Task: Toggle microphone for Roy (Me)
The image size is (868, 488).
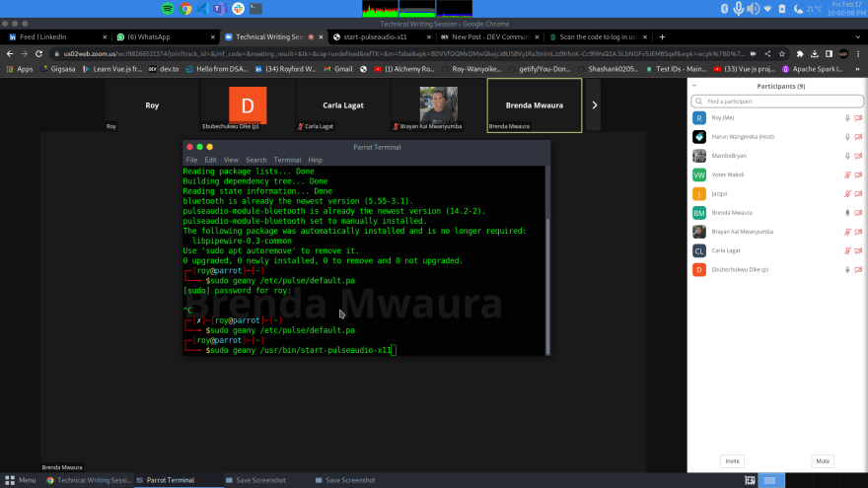Action: click(x=847, y=118)
